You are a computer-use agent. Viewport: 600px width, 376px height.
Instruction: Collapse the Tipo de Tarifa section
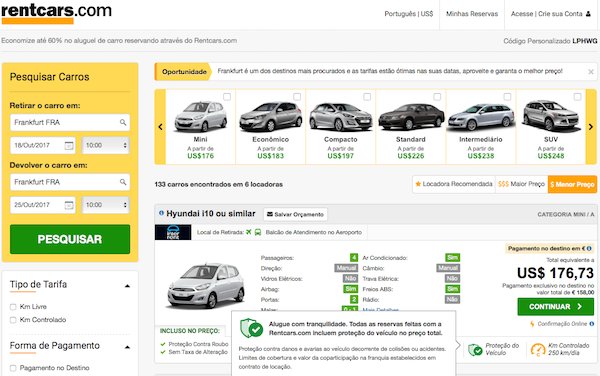tap(127, 286)
